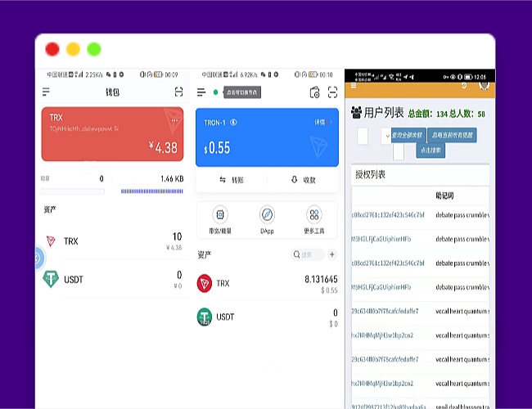Toggle balance visibility eye next to TRON-1

pos(234,123)
